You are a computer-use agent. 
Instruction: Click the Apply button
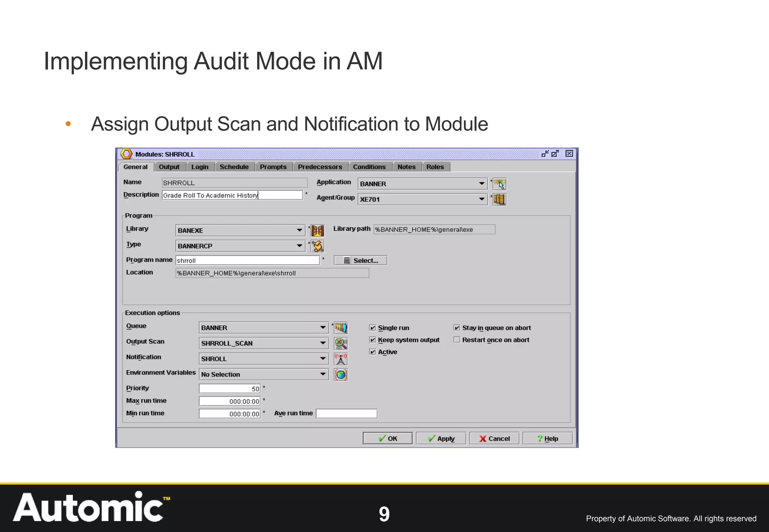point(441,438)
